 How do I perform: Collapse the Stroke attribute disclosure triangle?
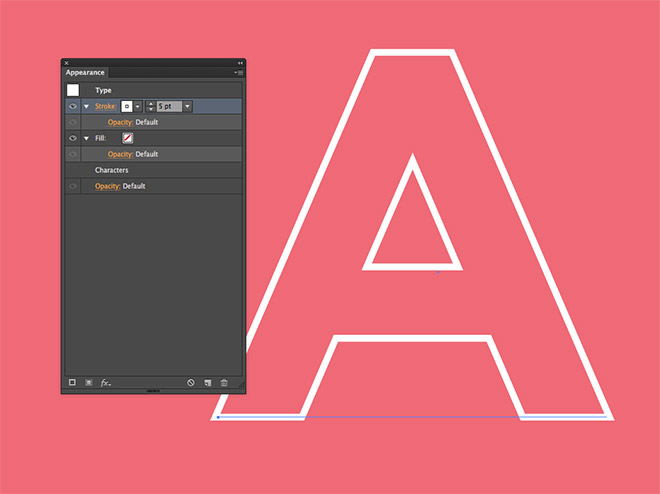click(86, 106)
